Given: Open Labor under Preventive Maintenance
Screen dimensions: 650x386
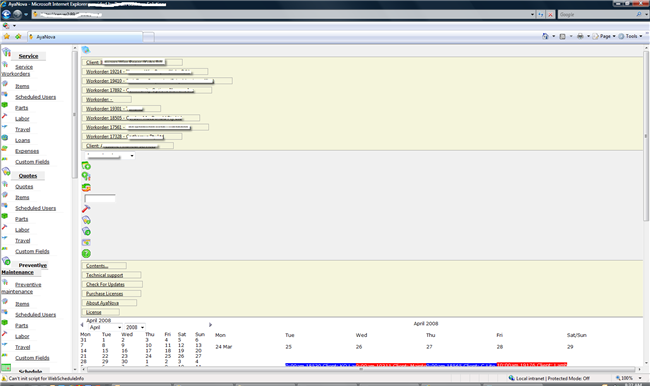Looking at the screenshot, I should click(x=22, y=336).
